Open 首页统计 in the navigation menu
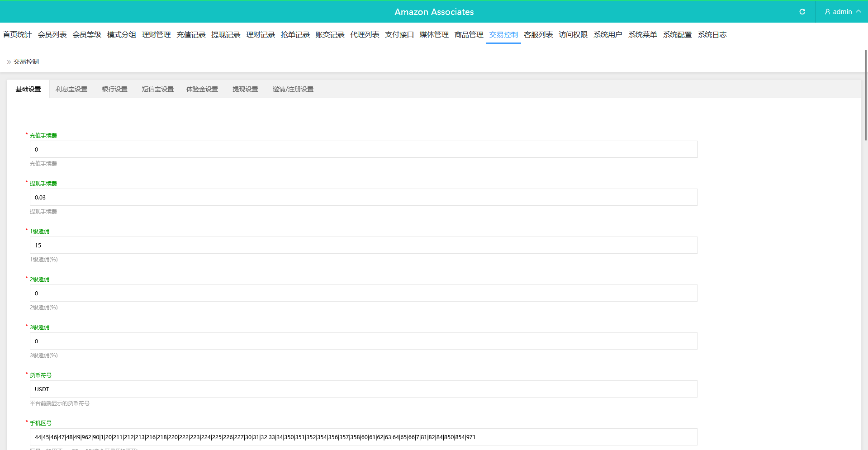The image size is (868, 450). pos(17,35)
